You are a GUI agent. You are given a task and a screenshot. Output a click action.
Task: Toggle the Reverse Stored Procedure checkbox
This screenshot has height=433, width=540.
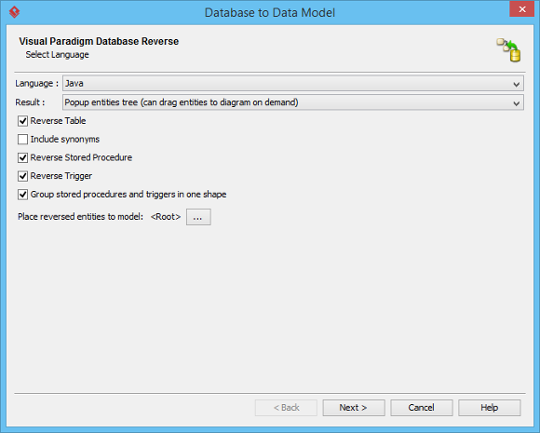[23, 158]
